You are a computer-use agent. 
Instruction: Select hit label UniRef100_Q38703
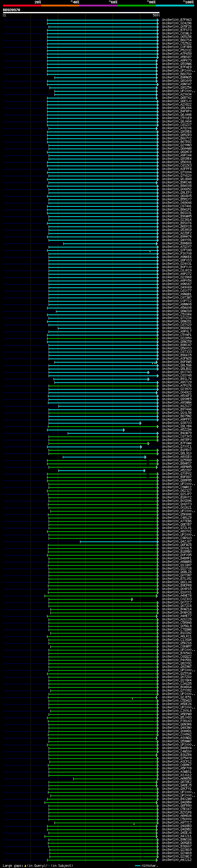[177, 423]
